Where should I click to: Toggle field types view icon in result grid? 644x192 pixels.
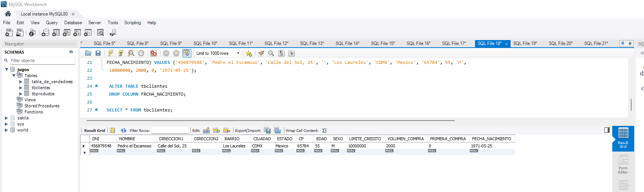[x=112, y=130]
